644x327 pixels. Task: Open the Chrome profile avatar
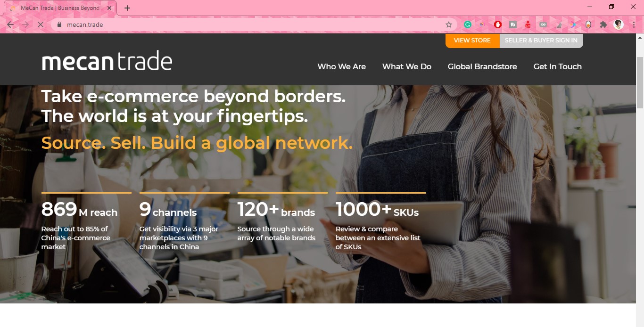click(x=619, y=25)
